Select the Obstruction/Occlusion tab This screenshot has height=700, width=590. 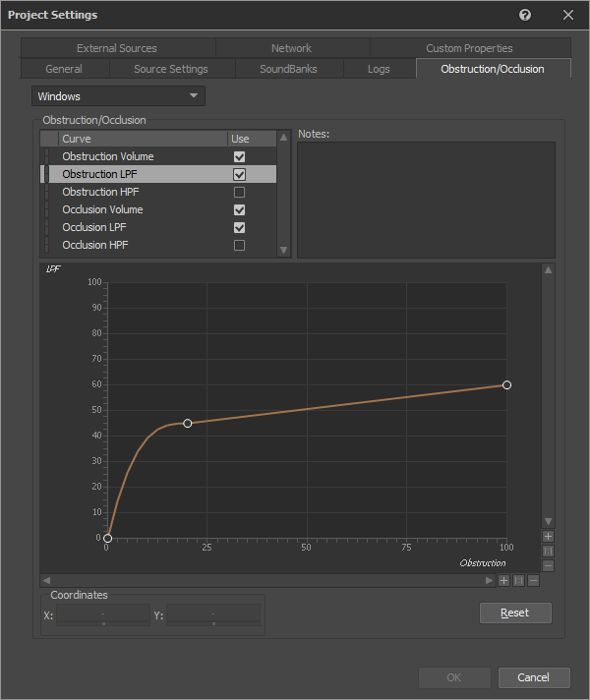[493, 69]
